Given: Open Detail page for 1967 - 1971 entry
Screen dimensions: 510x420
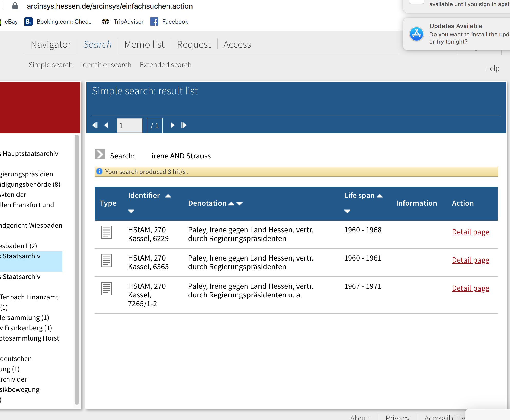Looking at the screenshot, I should (x=470, y=288).
